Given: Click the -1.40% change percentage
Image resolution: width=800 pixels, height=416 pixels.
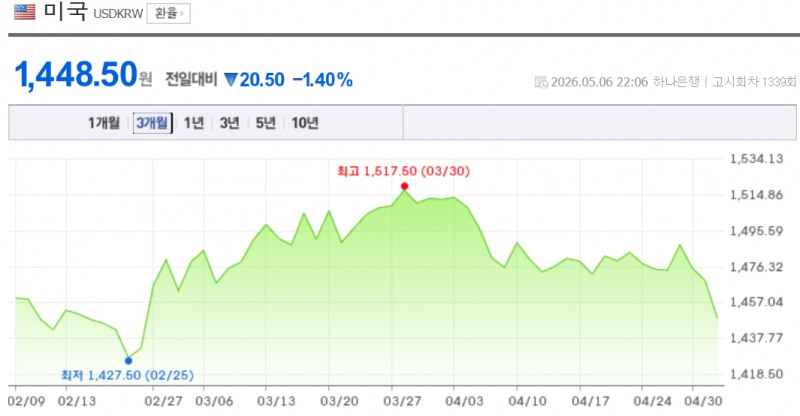Looking at the screenshot, I should pyautogui.click(x=322, y=80).
